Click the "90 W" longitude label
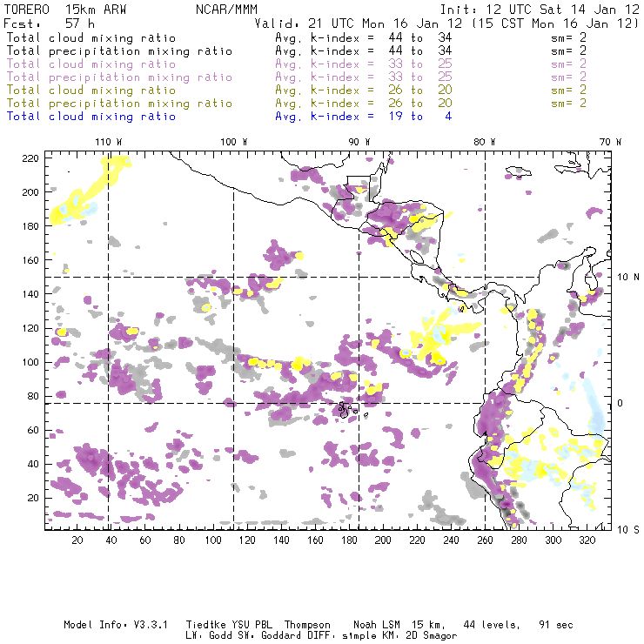Viewport: 644px width, 644px height. point(359,142)
